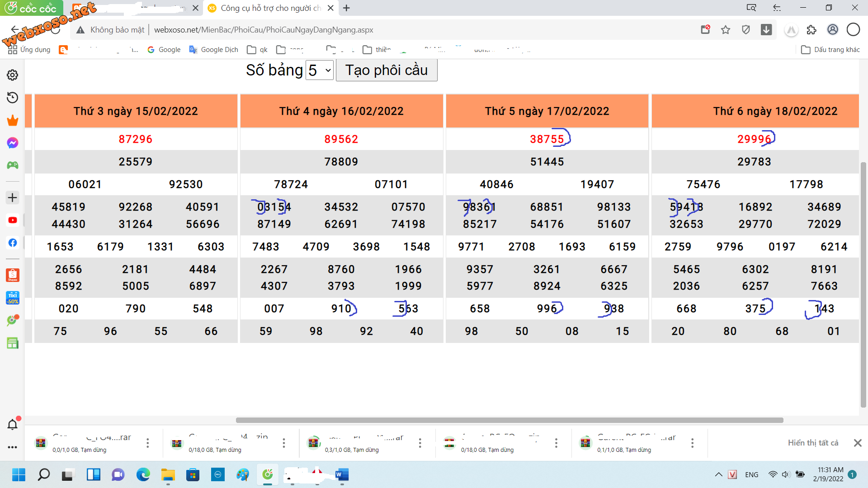The height and width of the screenshot is (488, 868).
Task: Open the browser downloads arrow button
Action: point(766,30)
